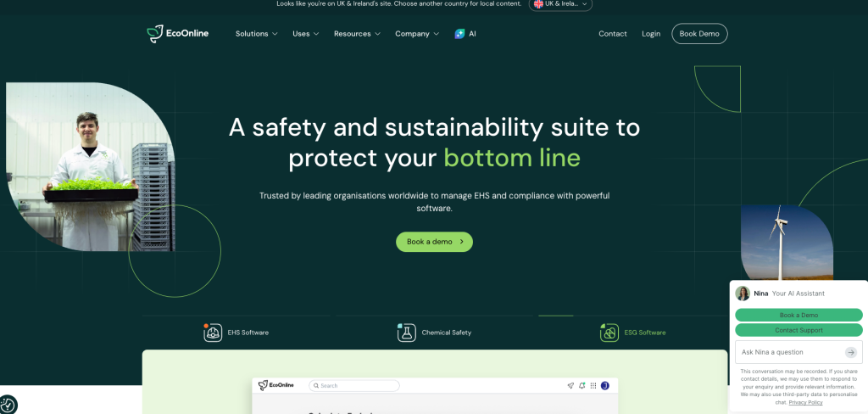
Task: Click the EcoOnline logo in app preview
Action: [275, 385]
